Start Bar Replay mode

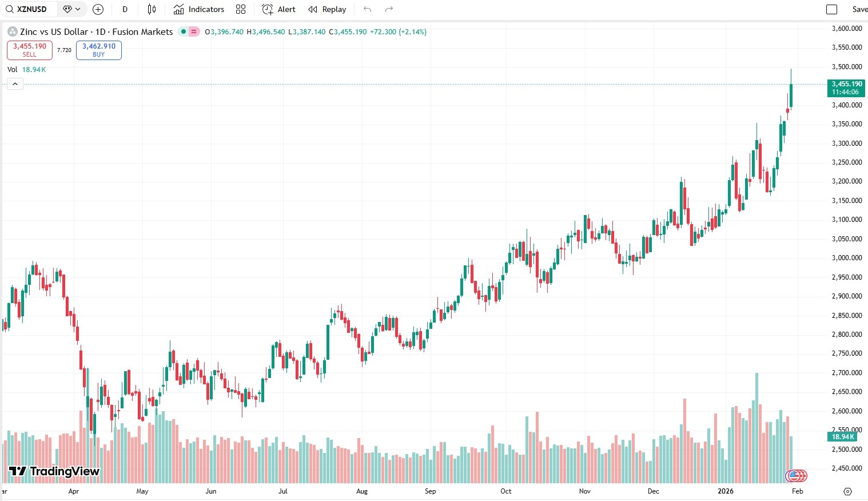click(x=327, y=9)
